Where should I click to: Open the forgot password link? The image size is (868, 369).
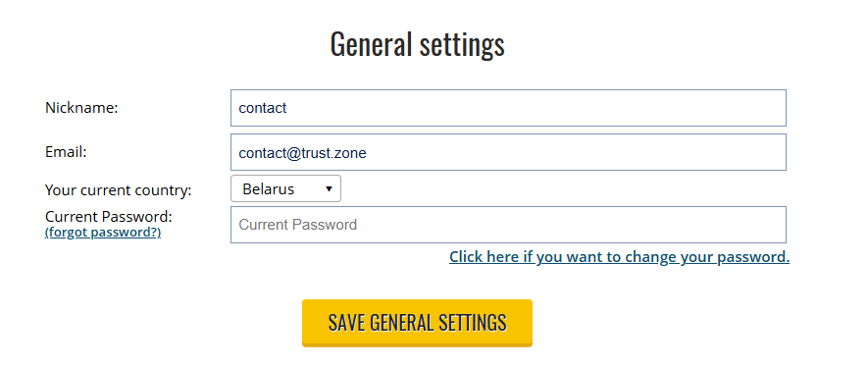point(103,233)
